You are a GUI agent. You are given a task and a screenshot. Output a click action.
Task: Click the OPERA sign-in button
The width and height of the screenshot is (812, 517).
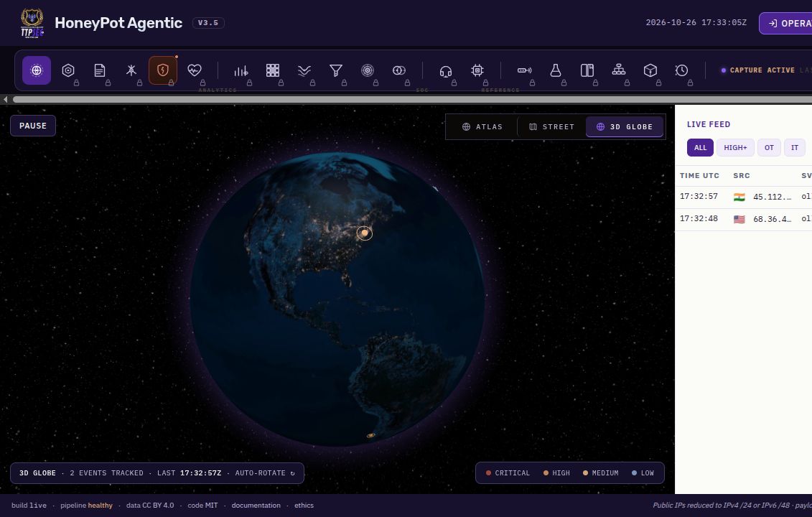[785, 23]
